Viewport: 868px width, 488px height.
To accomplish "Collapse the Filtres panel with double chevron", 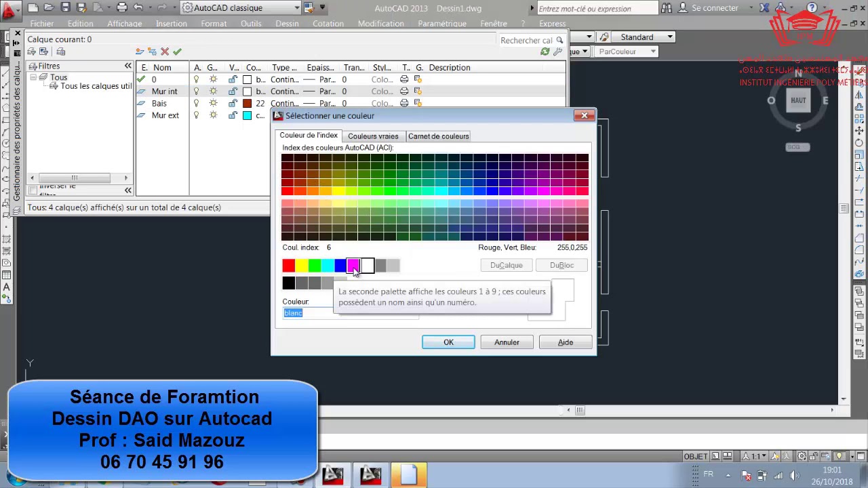I will tap(127, 66).
